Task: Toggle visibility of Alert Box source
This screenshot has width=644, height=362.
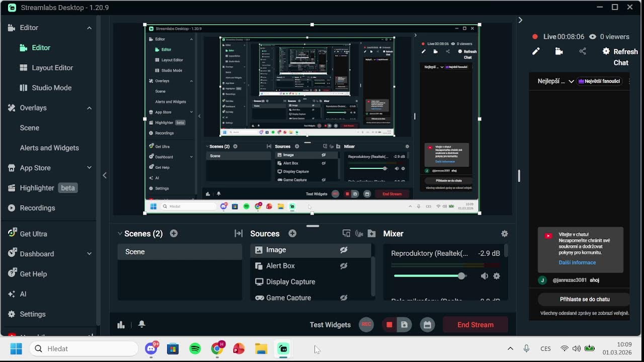Action: [344, 266]
